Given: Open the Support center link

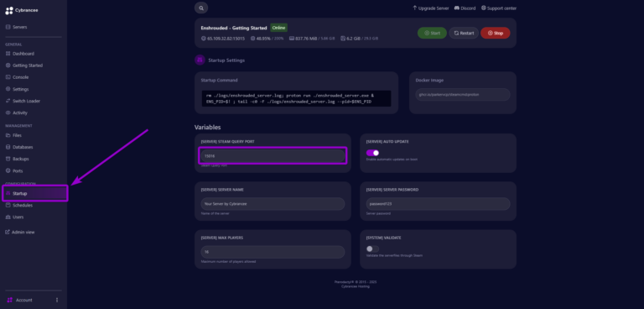Looking at the screenshot, I should click(x=499, y=8).
